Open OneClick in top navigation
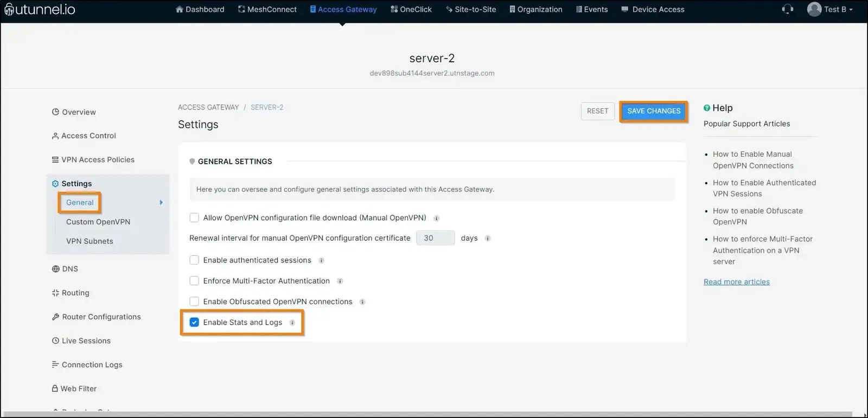 411,9
